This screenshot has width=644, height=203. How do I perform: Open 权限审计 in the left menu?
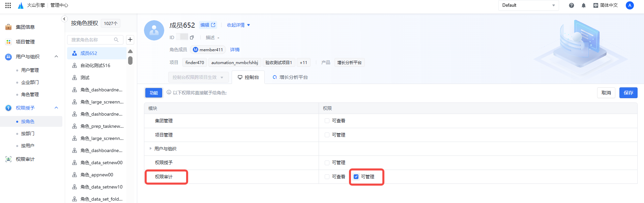tap(25, 159)
